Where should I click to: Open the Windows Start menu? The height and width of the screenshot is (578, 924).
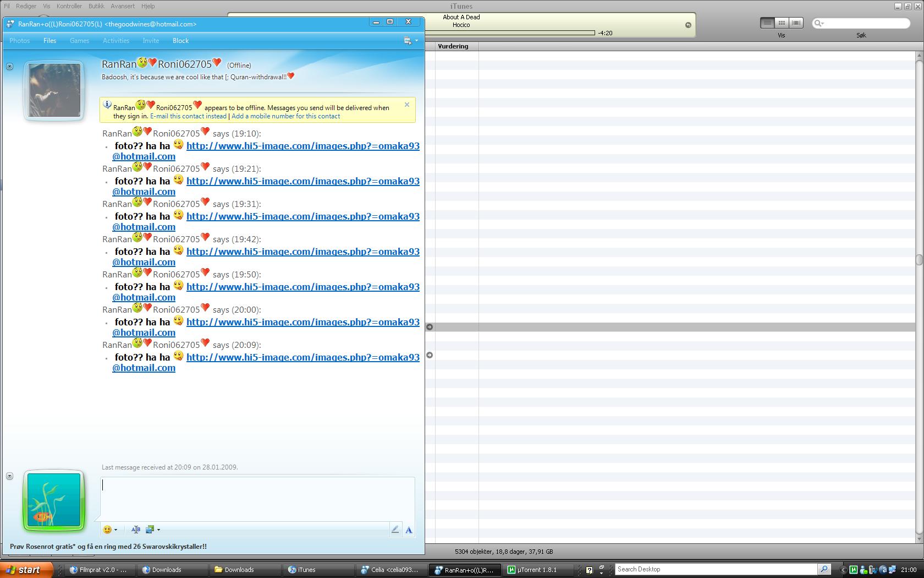(x=26, y=570)
